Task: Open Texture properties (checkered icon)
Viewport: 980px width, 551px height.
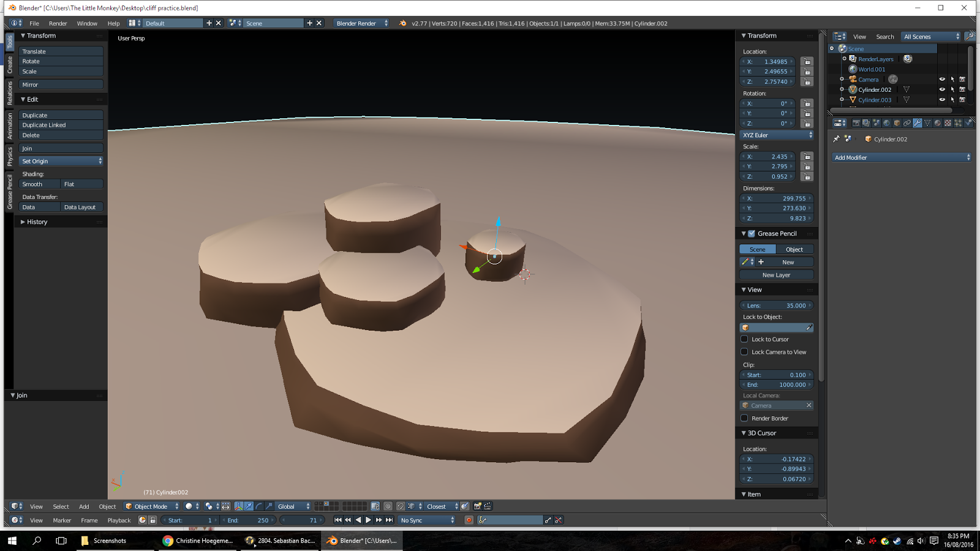Action: click(x=947, y=122)
